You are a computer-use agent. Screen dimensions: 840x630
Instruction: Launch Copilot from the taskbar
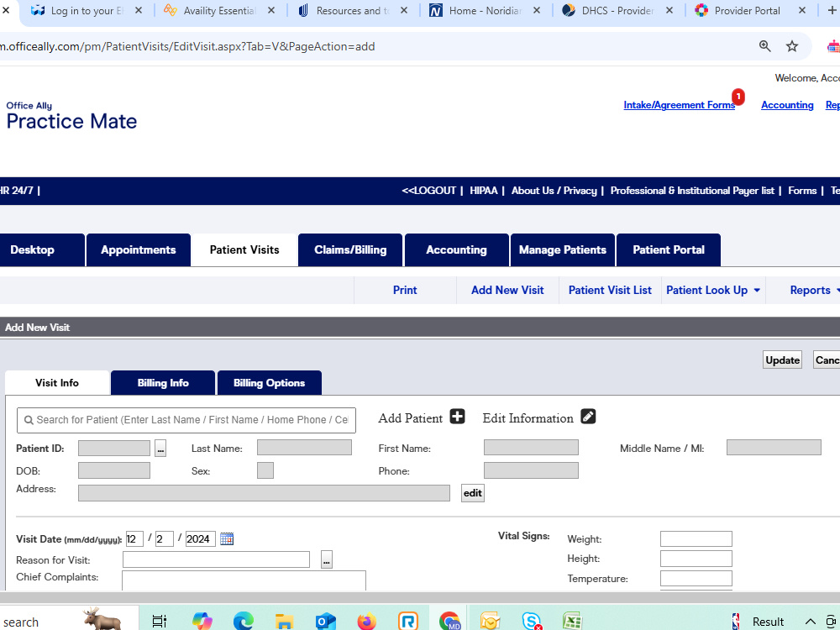202,622
